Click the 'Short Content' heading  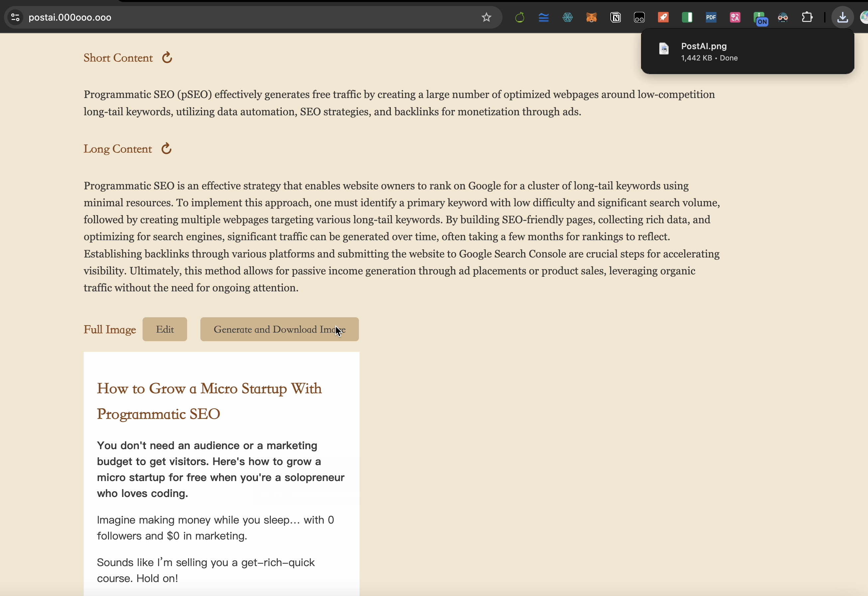[x=118, y=58]
